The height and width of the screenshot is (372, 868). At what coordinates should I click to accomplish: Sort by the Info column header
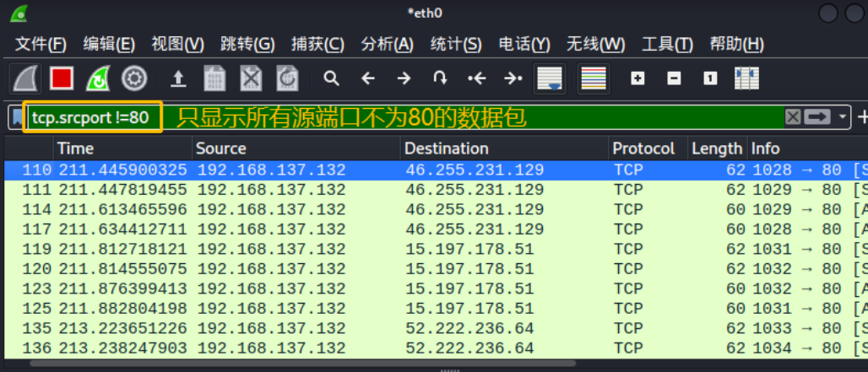click(x=808, y=148)
